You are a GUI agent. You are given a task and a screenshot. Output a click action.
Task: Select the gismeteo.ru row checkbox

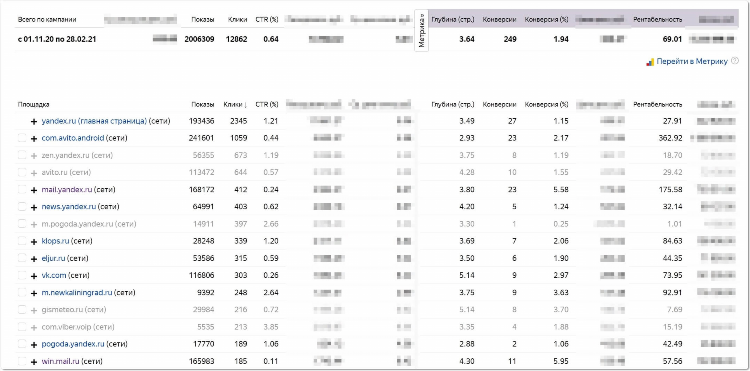[x=22, y=310]
